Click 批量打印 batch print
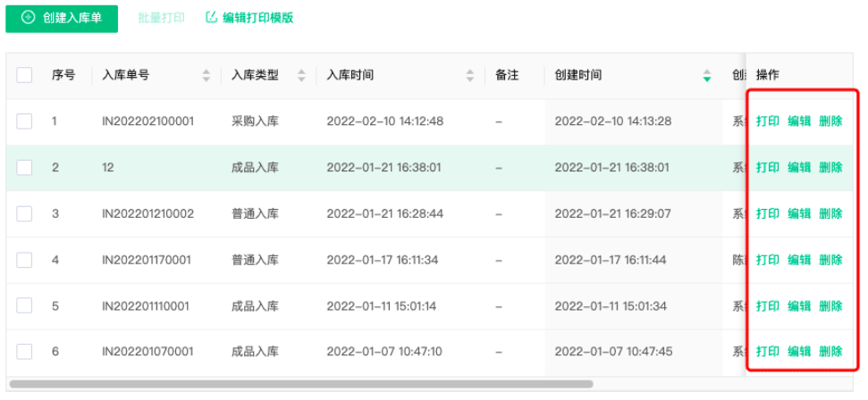The height and width of the screenshot is (400, 868). (x=162, y=18)
